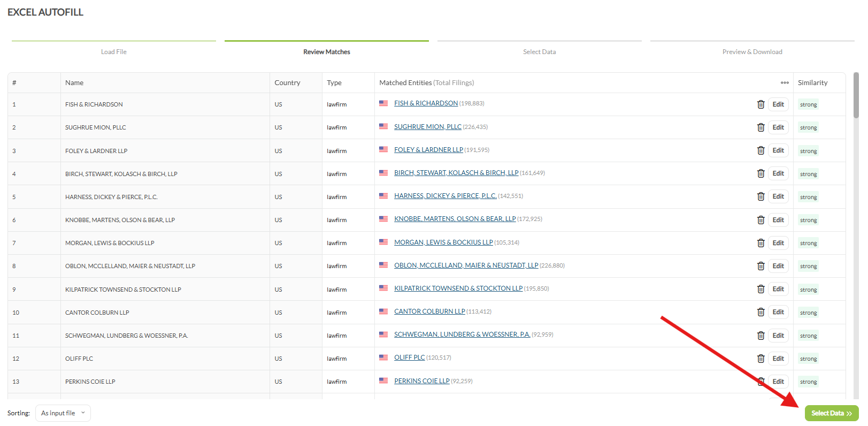This screenshot has height=426, width=868.
Task: Click the US flag icon beside OLIFF PLC link
Action: 383,357
